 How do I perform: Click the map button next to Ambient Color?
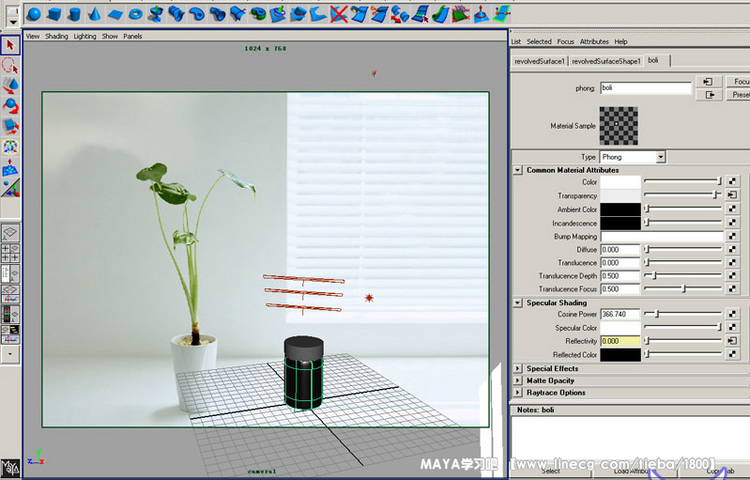tap(732, 209)
